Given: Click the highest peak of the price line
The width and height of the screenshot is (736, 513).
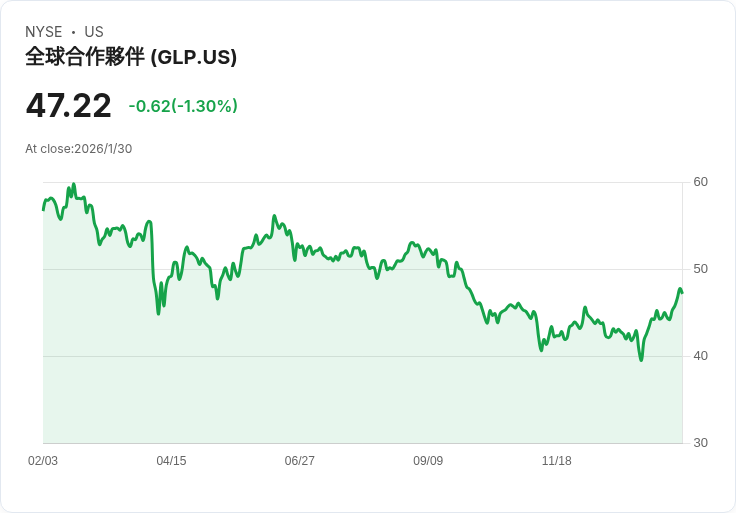Looking at the screenshot, I should (74, 185).
